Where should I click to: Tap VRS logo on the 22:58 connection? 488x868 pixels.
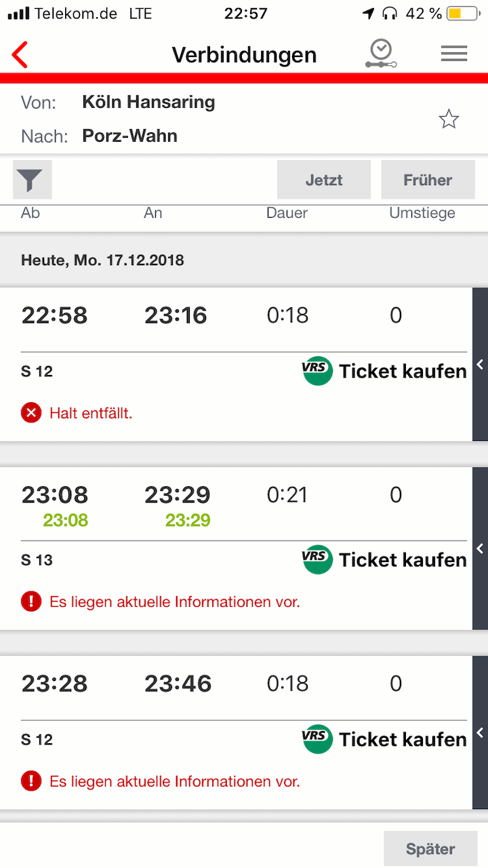(317, 371)
